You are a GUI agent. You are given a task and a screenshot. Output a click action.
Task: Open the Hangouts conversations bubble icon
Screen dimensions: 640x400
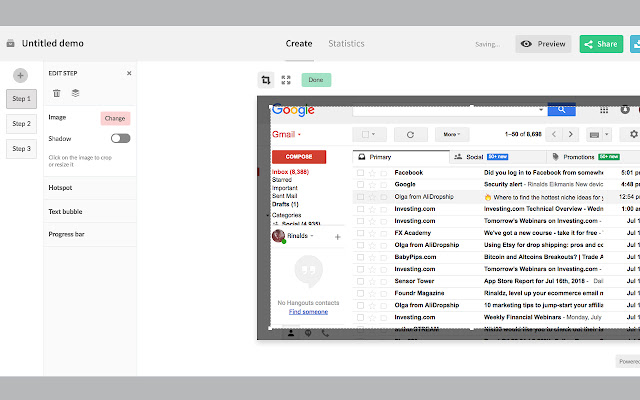[308, 333]
